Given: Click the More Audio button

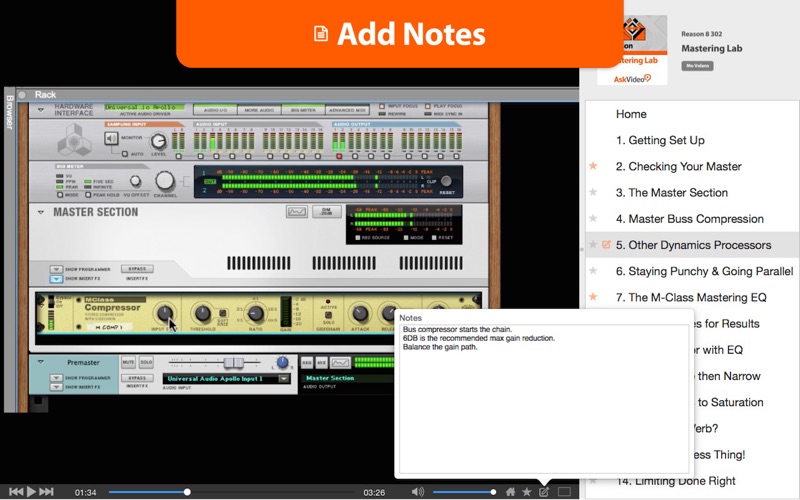Looking at the screenshot, I should click(x=259, y=110).
